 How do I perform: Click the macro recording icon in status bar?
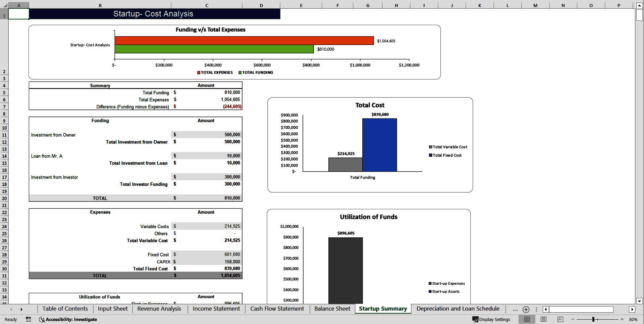tap(29, 319)
